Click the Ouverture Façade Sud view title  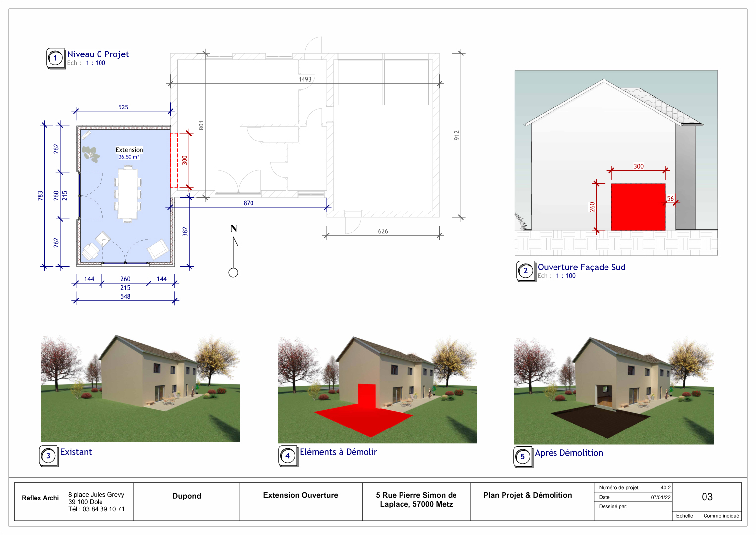581,267
